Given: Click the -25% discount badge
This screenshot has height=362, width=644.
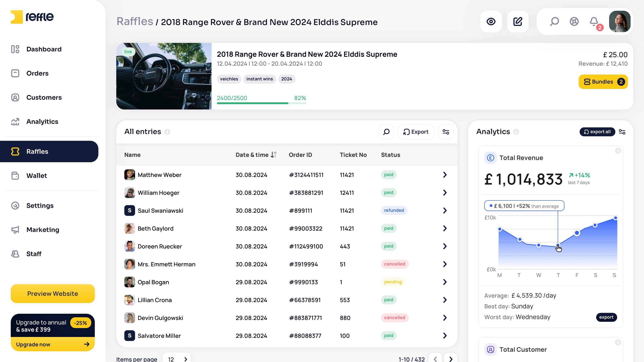Looking at the screenshot, I should (x=80, y=323).
